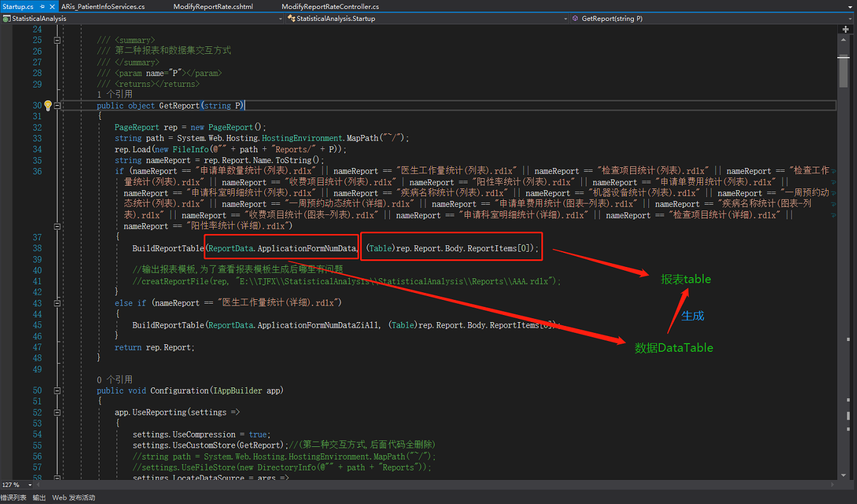The height and width of the screenshot is (504, 857).
Task: Close the Startup.cs tab
Action: pos(53,6)
